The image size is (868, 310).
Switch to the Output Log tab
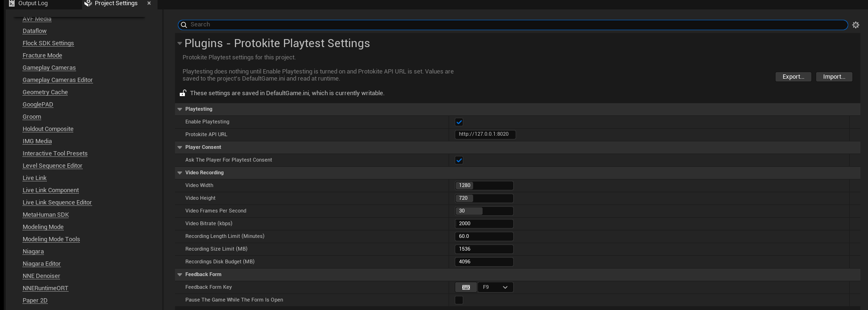click(x=33, y=3)
